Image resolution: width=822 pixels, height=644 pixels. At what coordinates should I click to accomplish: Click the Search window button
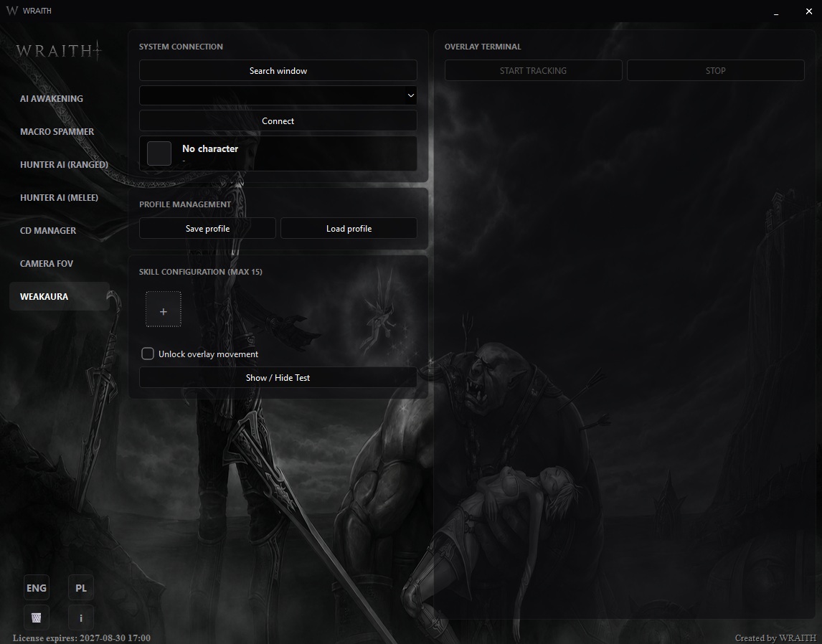pyautogui.click(x=278, y=71)
